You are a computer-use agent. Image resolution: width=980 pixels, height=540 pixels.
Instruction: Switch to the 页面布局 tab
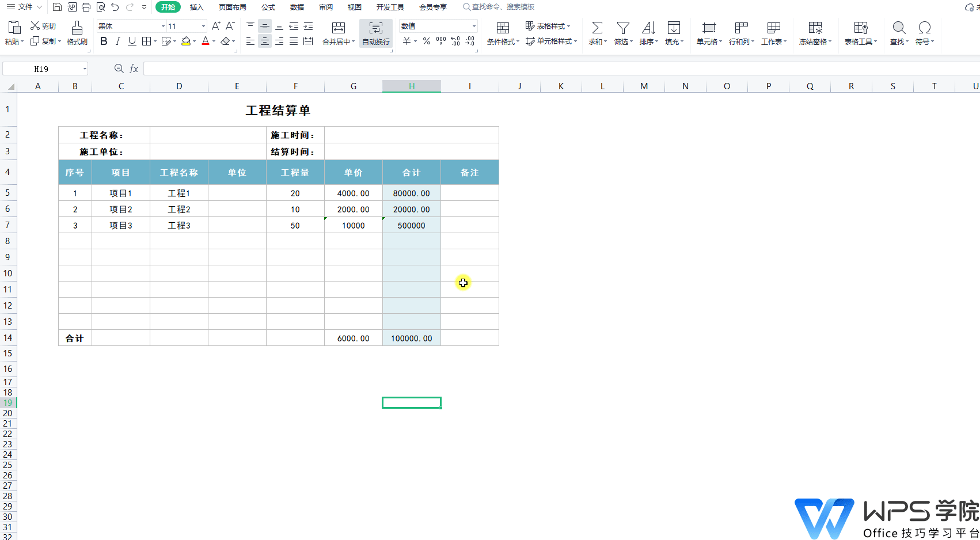[233, 7]
